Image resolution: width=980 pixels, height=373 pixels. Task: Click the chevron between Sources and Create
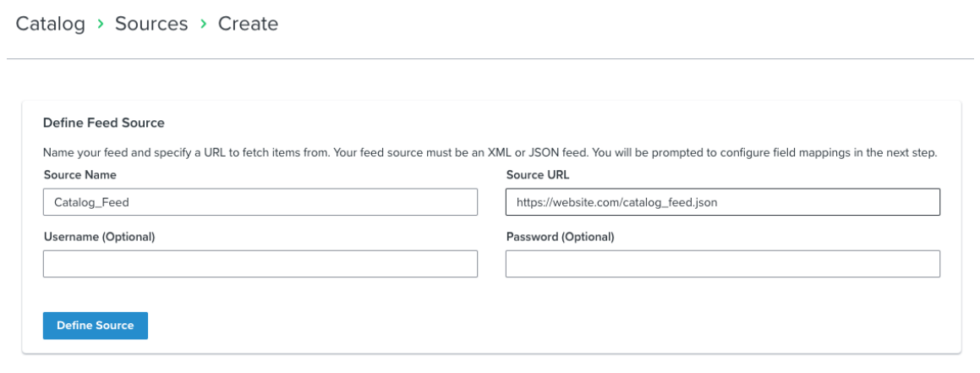coord(204,25)
